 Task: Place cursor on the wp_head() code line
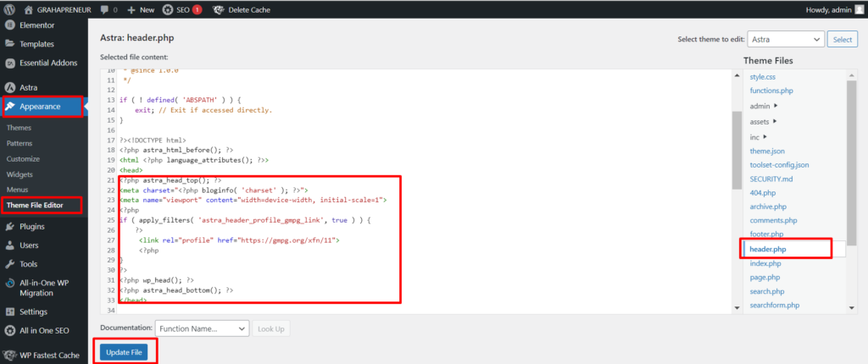click(156, 280)
